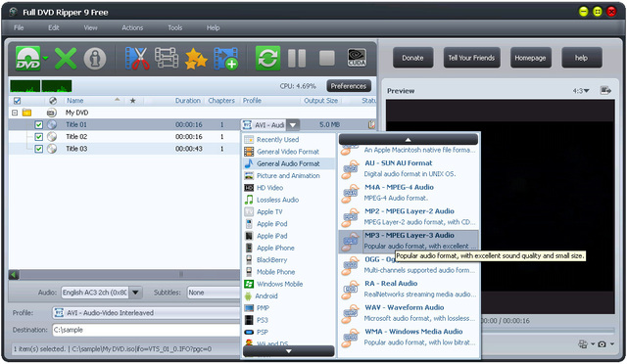627x364 pixels.
Task: Show file info icon
Action: click(x=95, y=59)
